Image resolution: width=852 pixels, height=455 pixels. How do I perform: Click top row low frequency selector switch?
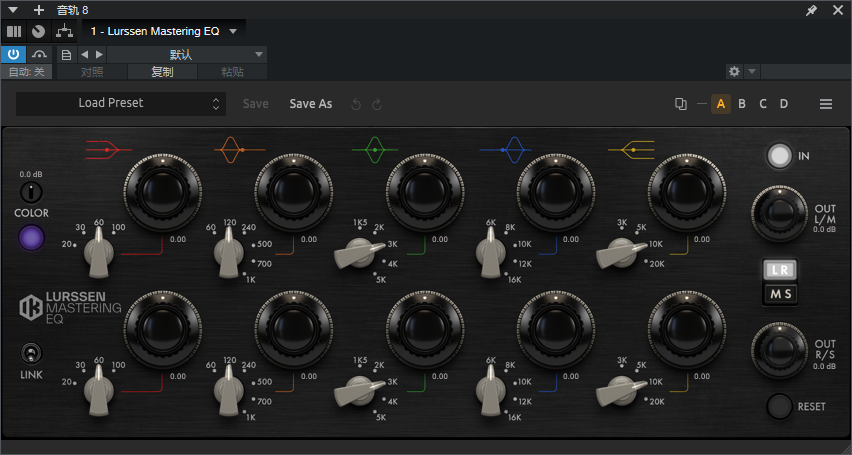click(x=98, y=252)
